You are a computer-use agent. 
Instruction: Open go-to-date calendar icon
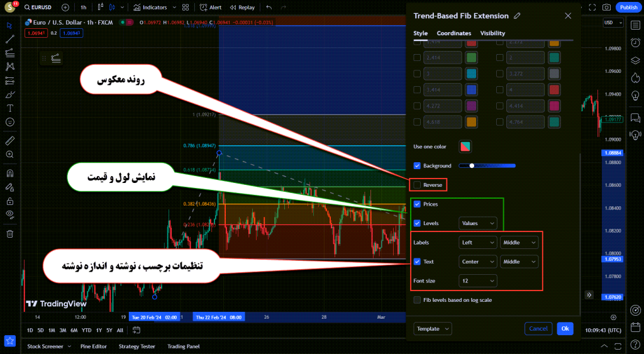(x=136, y=330)
